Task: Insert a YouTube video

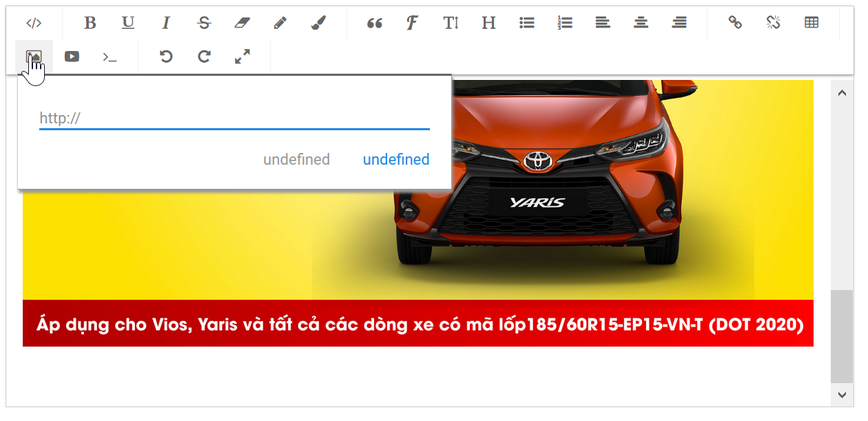Action: (x=72, y=57)
